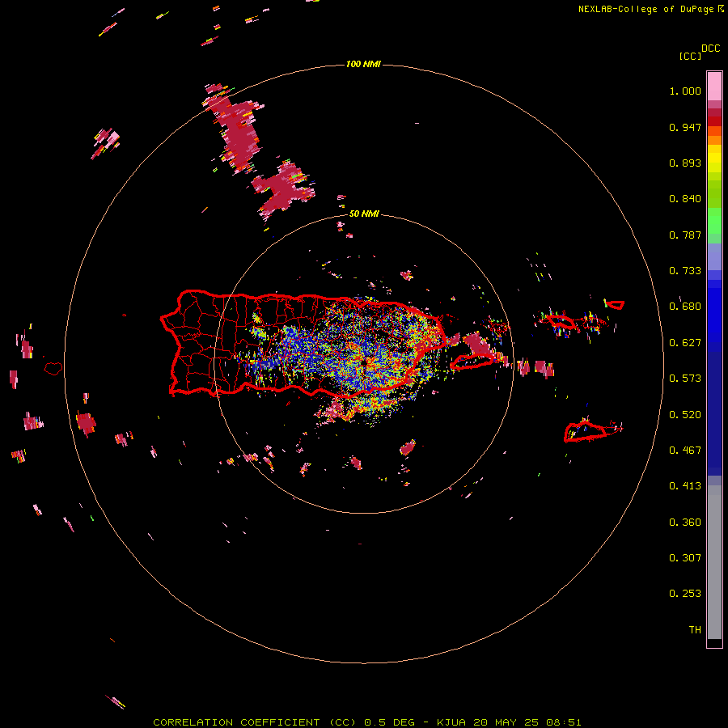This screenshot has height=728, width=728.
Task: Click the 0.413 scale value
Action: 685,486
